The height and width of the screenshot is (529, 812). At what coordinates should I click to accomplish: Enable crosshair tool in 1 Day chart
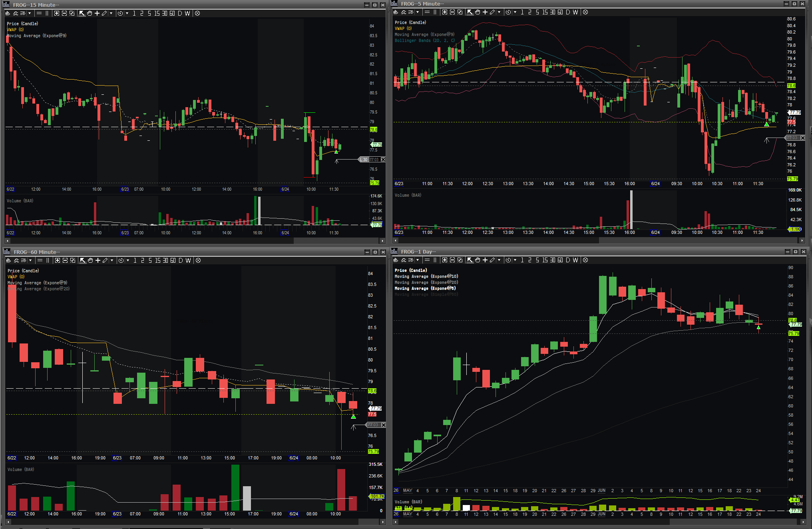[x=485, y=260]
